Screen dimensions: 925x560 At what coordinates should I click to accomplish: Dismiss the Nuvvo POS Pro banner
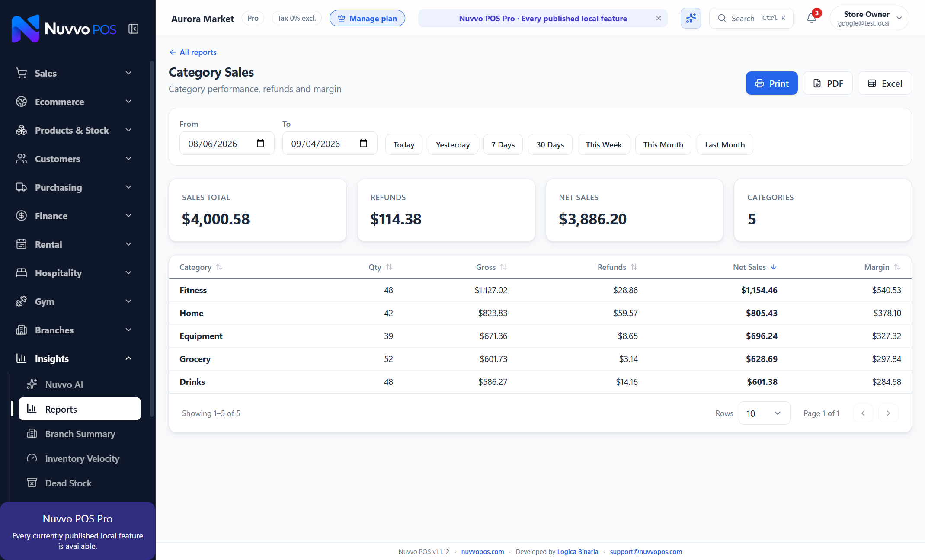[658, 18]
